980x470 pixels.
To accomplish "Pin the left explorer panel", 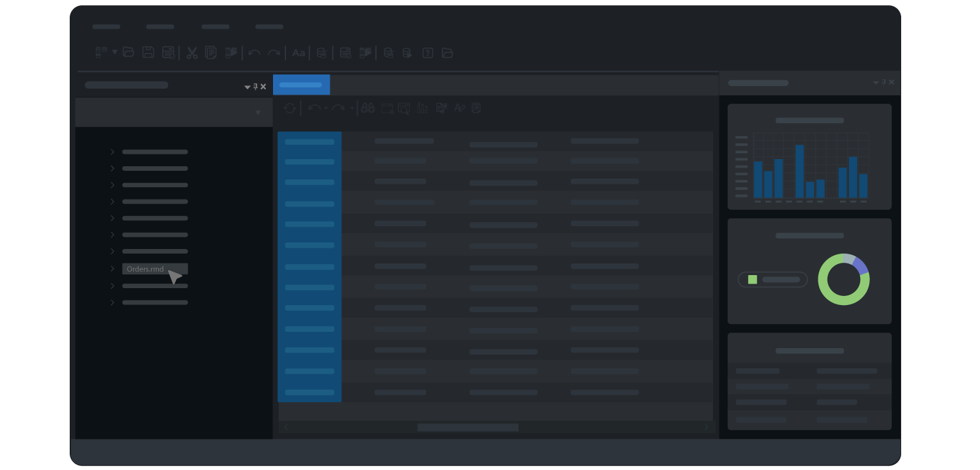I will point(255,87).
